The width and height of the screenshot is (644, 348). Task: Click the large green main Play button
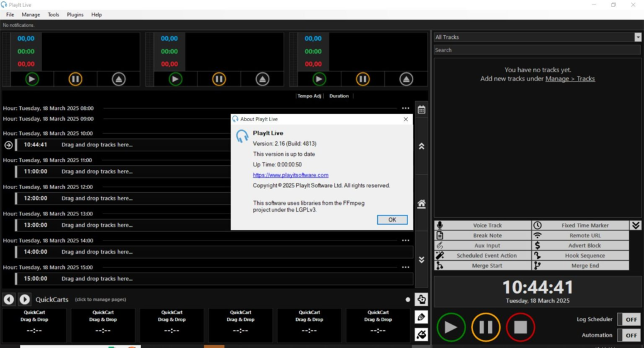pyautogui.click(x=451, y=327)
